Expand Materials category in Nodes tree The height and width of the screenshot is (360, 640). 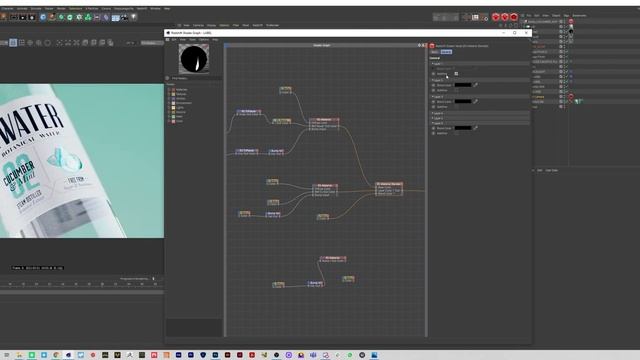[169, 89]
